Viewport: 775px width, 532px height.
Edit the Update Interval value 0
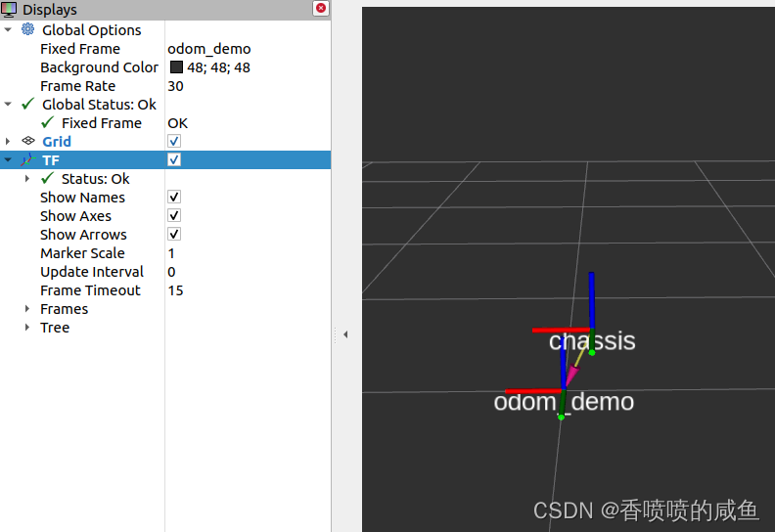(x=171, y=272)
